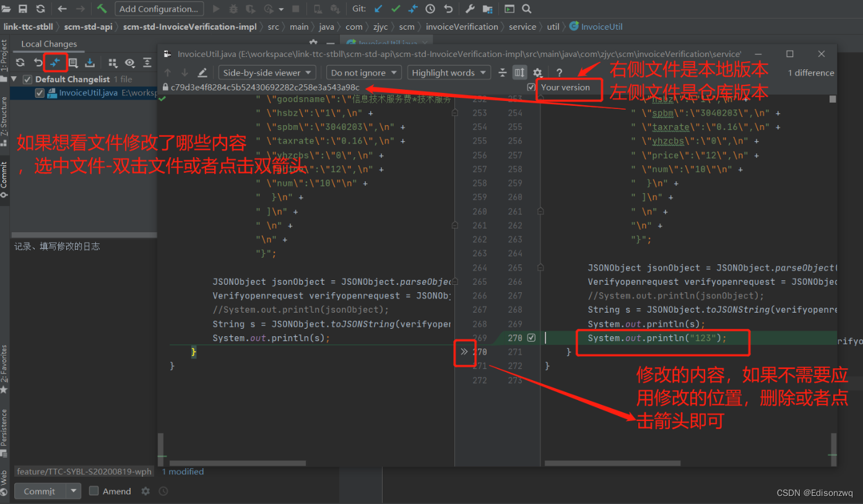Image resolution: width=863 pixels, height=504 pixels.
Task: Navigate forward with the right arrow icon
Action: coord(80,9)
